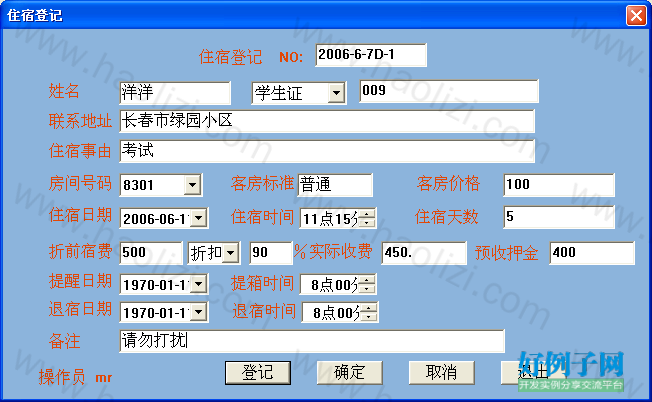Click the 姓名 name input field
652x402 pixels.
[x=175, y=93]
